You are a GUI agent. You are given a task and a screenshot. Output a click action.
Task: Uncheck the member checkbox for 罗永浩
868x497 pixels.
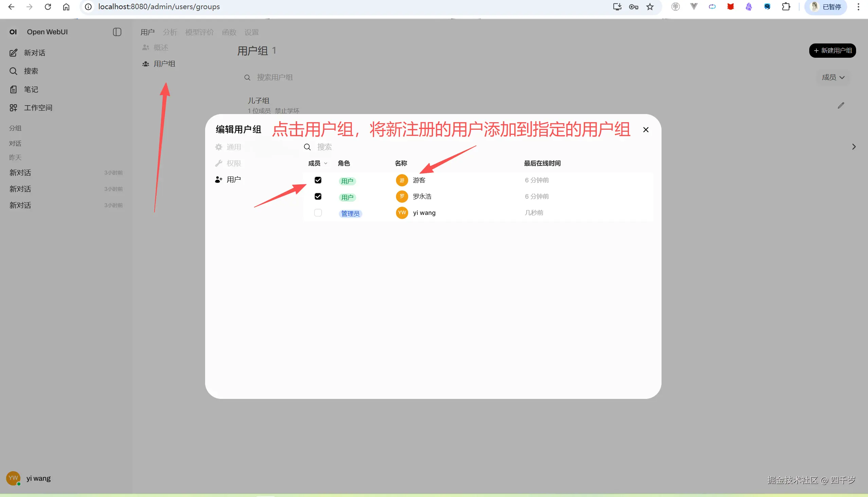click(318, 196)
